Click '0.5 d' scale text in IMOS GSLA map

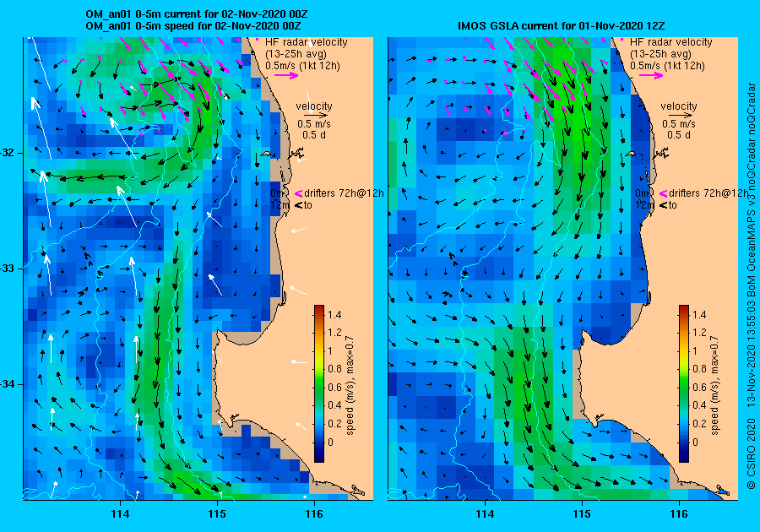tap(679, 135)
